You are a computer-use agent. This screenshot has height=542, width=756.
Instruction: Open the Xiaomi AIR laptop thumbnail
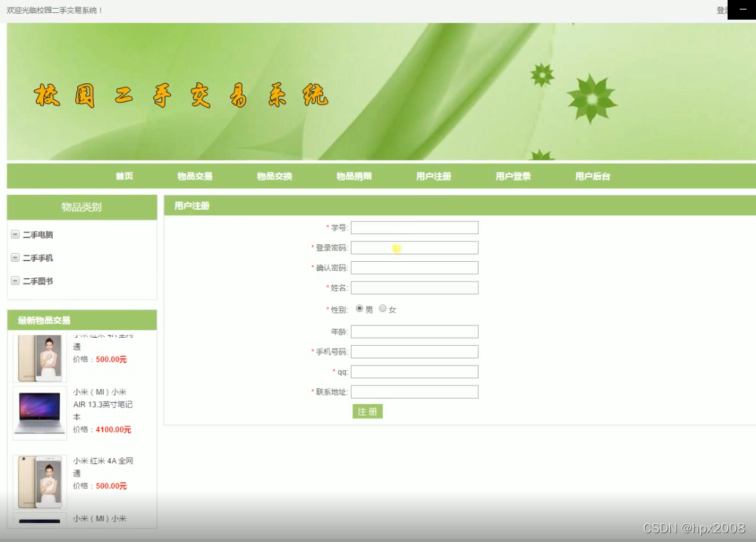tap(39, 413)
